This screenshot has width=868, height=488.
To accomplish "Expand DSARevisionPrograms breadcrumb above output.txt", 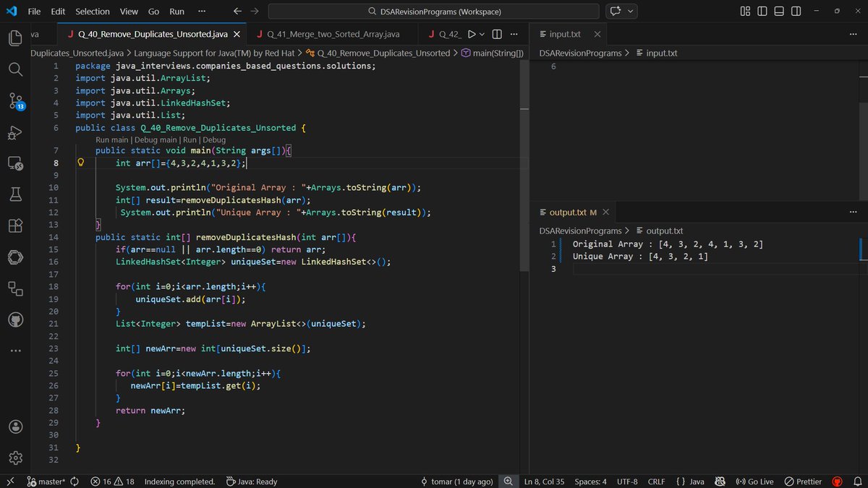I will pos(581,231).
